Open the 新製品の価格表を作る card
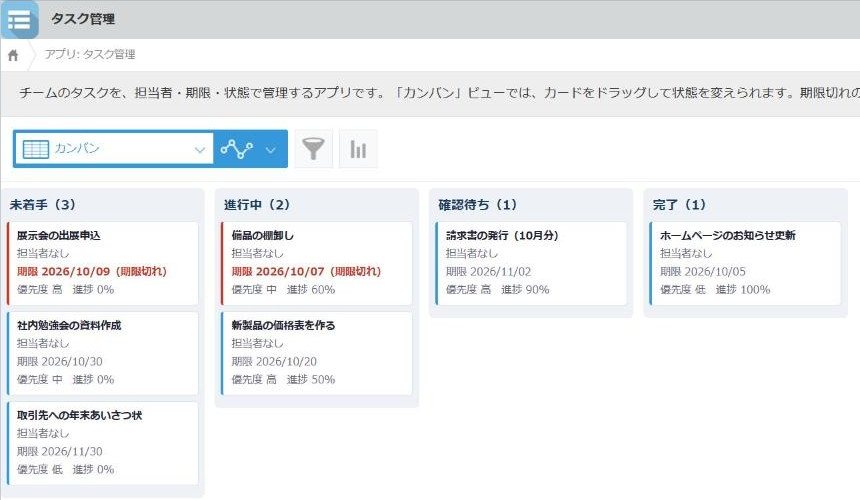Viewport: 860px width, 500px height. pyautogui.click(x=316, y=353)
